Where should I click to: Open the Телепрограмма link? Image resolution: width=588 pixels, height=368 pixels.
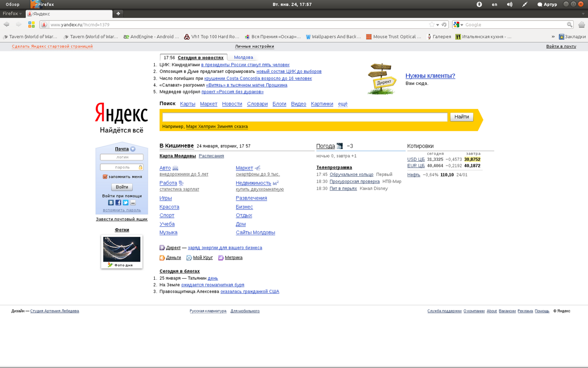pos(334,167)
